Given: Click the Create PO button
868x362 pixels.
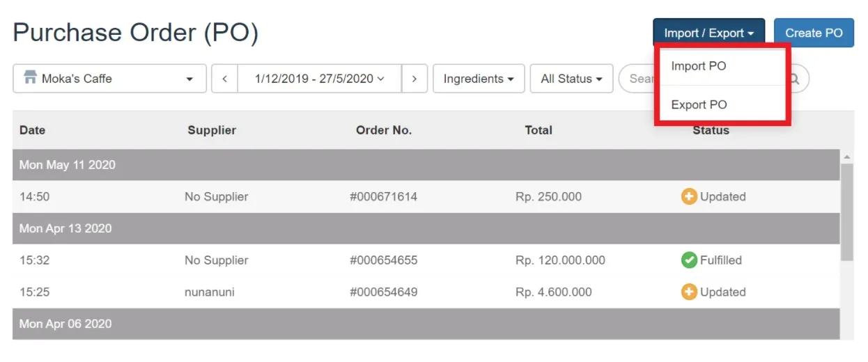Looking at the screenshot, I should 814,33.
